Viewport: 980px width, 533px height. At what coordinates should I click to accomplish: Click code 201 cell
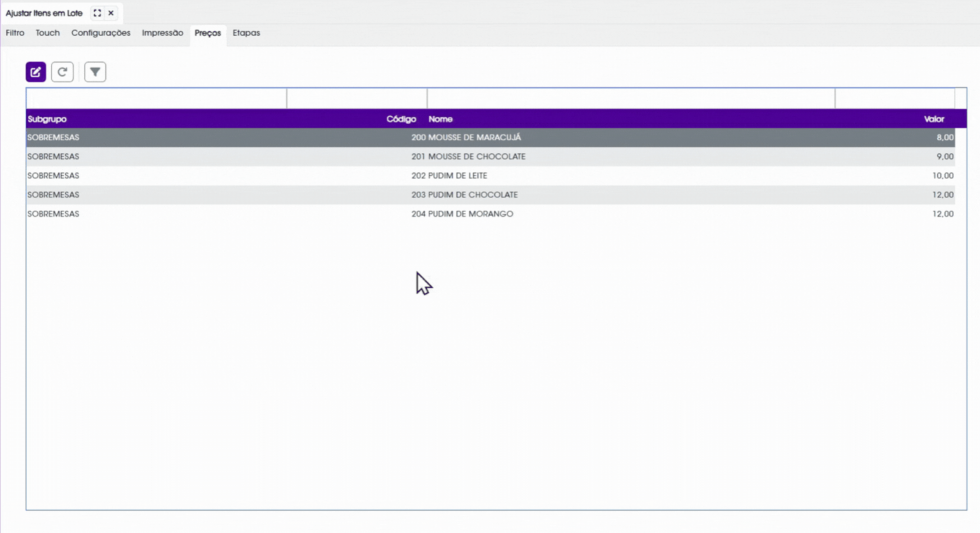click(x=418, y=156)
